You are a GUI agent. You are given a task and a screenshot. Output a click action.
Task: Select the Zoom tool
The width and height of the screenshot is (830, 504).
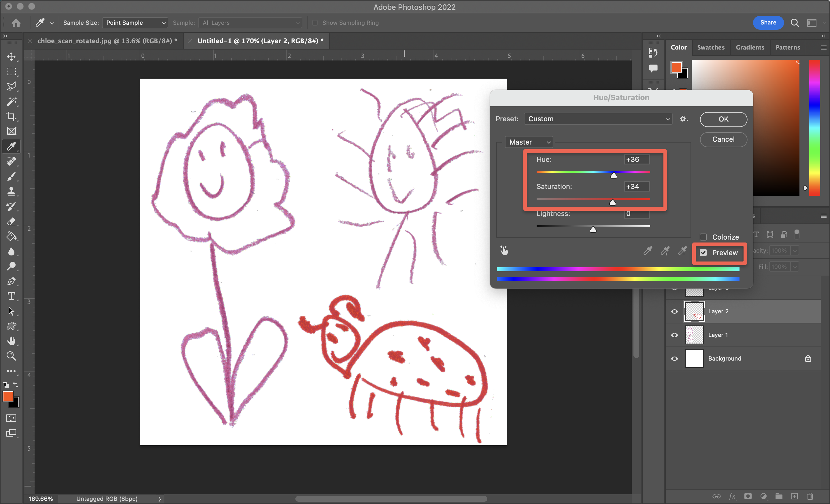point(12,356)
